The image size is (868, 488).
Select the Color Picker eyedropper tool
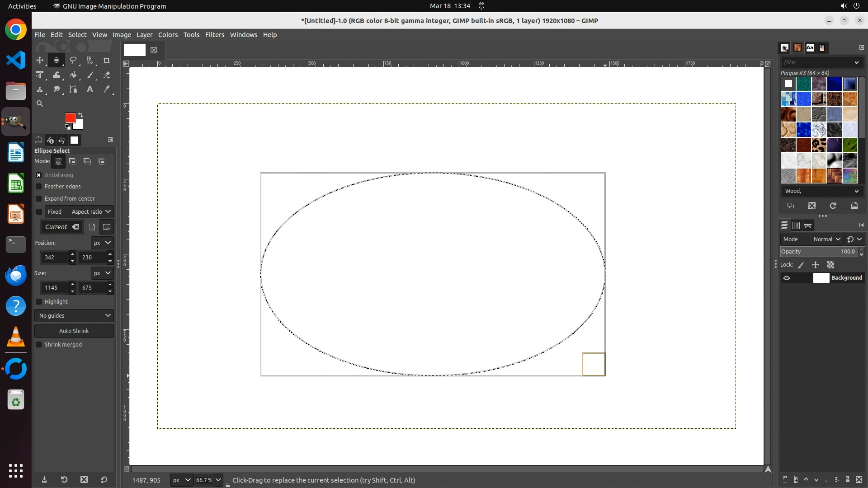pos(107,89)
